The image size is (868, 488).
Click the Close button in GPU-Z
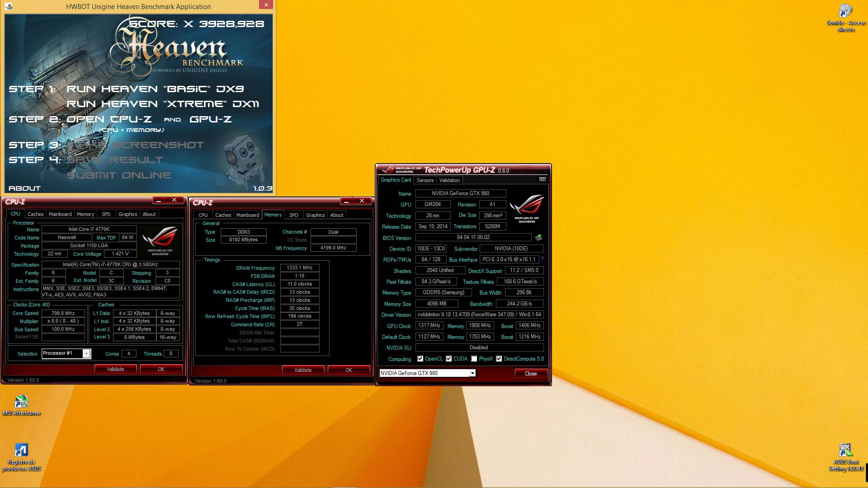pos(531,374)
